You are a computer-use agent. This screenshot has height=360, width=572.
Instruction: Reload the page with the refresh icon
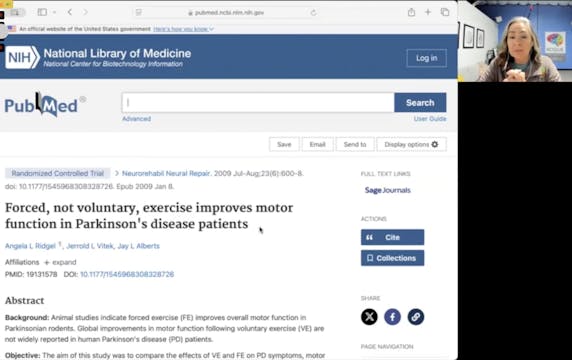click(x=313, y=12)
